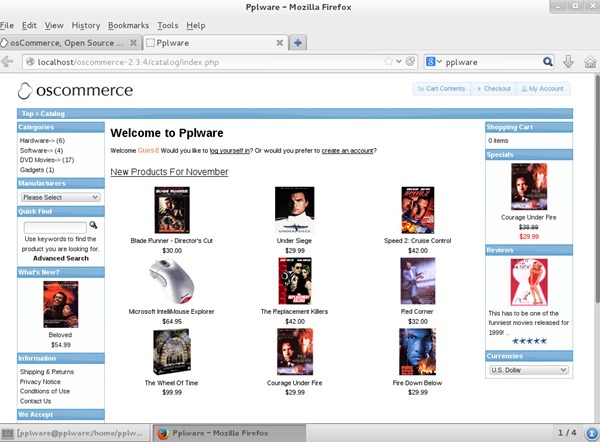This screenshot has height=442, width=600.
Task: Click the page vertical scrollbar
Action: [x=597, y=189]
